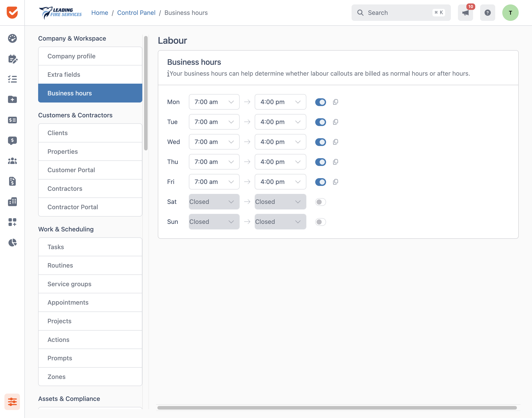
Task: Open the people group icon in sidebar
Action: click(12, 161)
